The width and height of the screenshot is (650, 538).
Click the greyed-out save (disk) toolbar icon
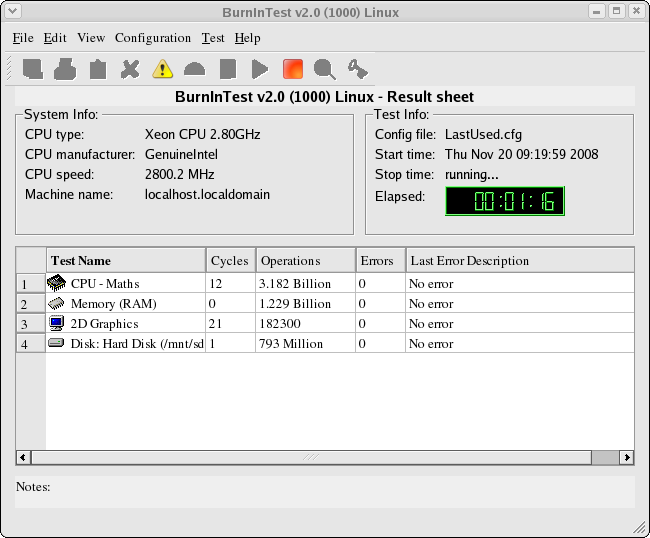(33, 69)
